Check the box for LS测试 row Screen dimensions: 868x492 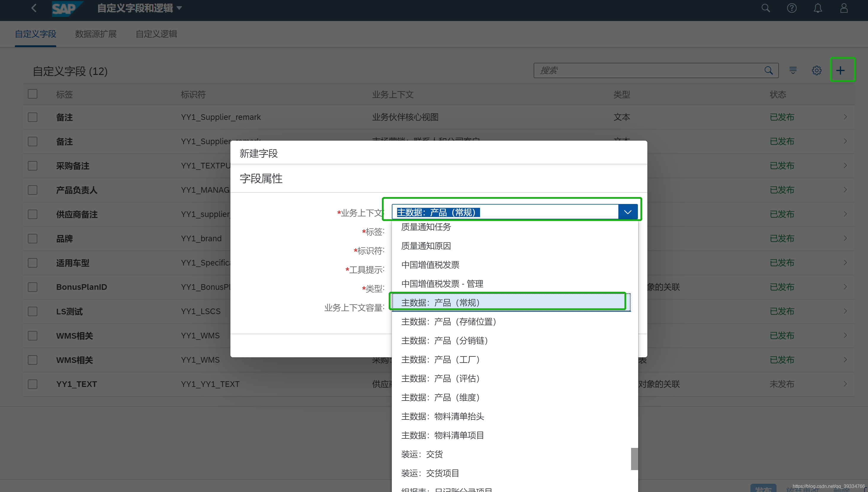(x=33, y=311)
